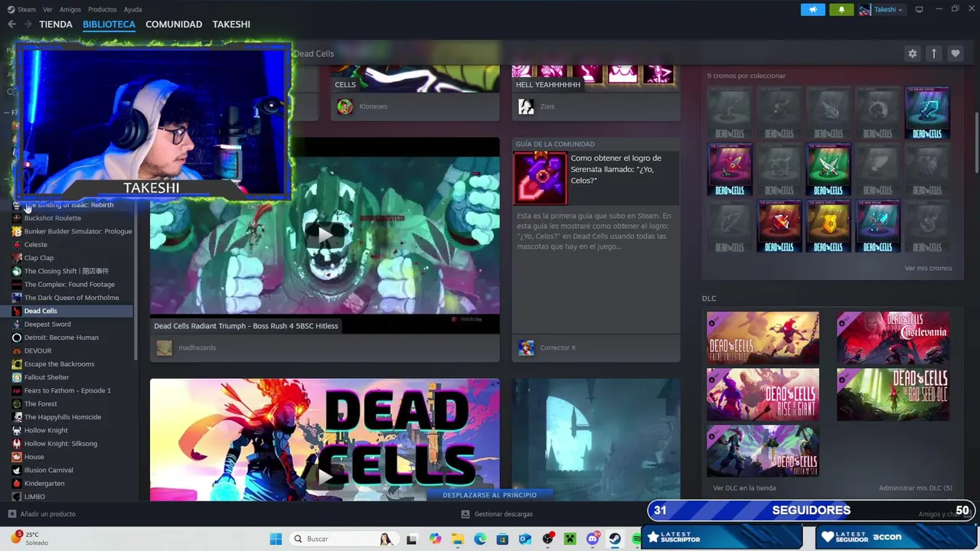
Task: Open the game settings gear icon
Action: [912, 54]
